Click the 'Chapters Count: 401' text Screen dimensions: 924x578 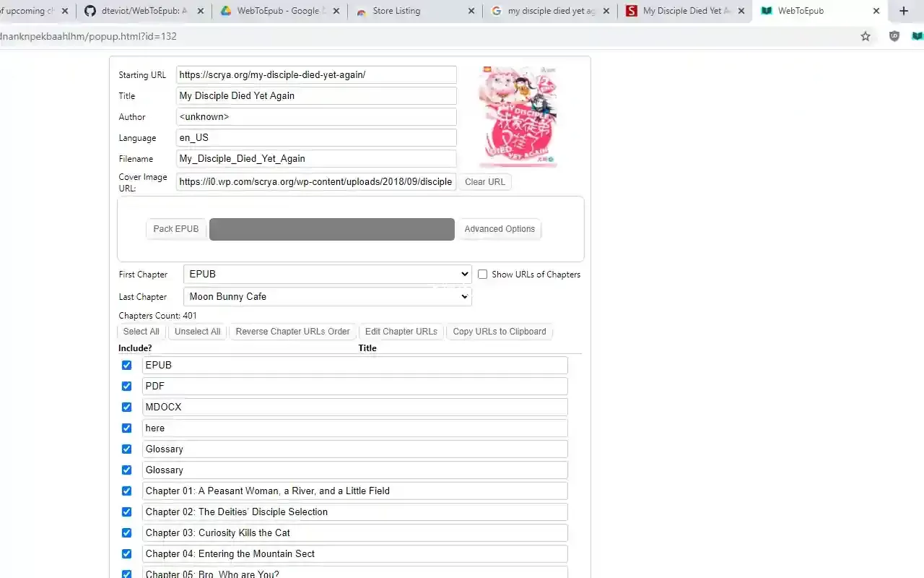click(x=157, y=316)
